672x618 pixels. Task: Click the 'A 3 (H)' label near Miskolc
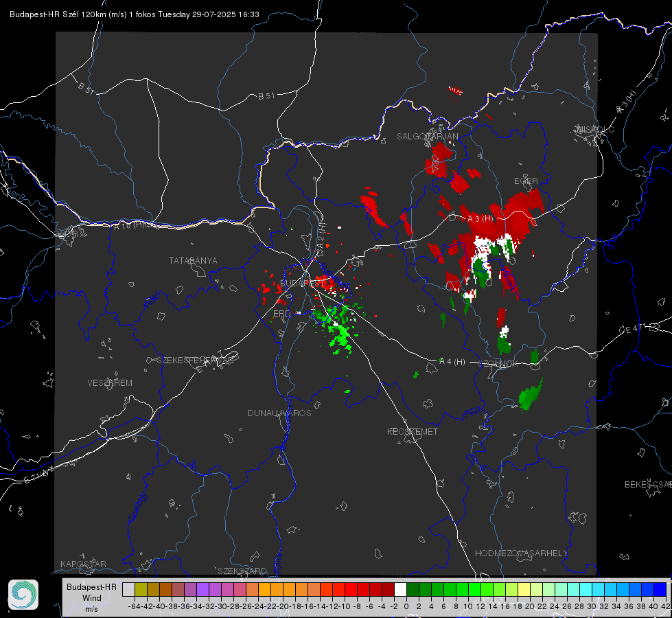(x=627, y=103)
